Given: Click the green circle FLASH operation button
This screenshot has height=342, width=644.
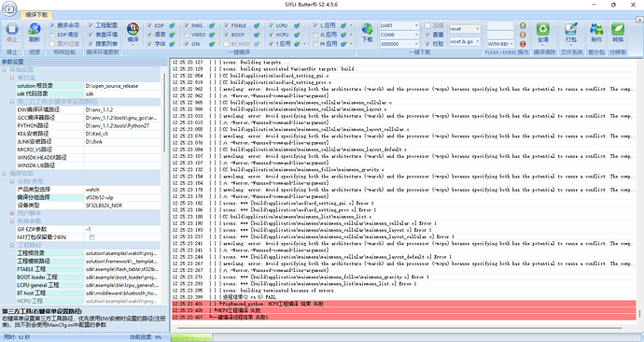Looking at the screenshot, I should point(523,25).
